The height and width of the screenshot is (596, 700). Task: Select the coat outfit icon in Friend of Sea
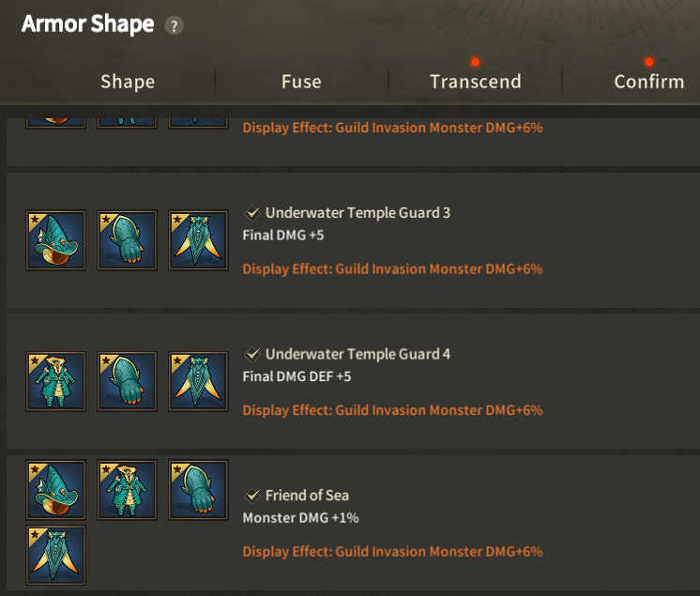128,490
